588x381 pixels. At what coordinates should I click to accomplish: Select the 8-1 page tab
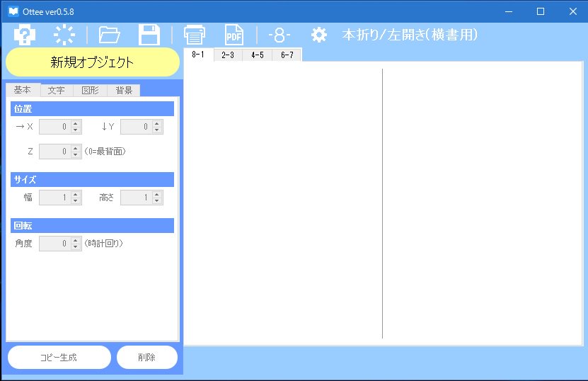pos(198,55)
